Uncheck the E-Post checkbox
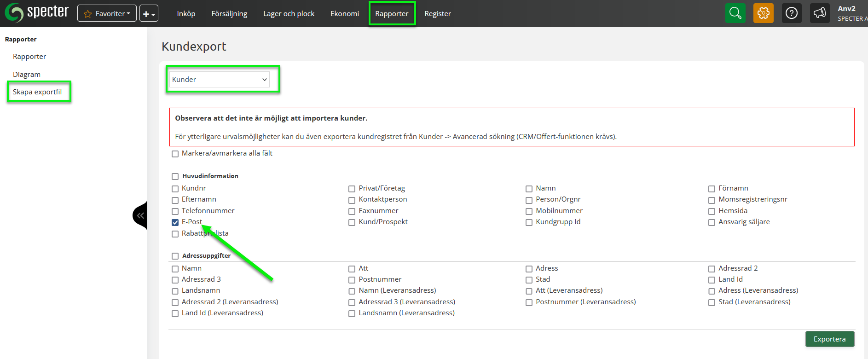Viewport: 868px width, 359px height. point(175,222)
